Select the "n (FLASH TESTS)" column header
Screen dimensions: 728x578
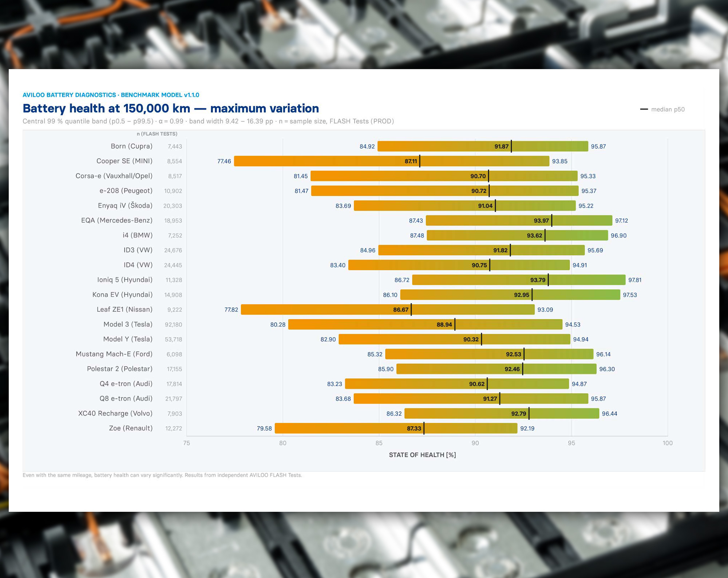157,134
